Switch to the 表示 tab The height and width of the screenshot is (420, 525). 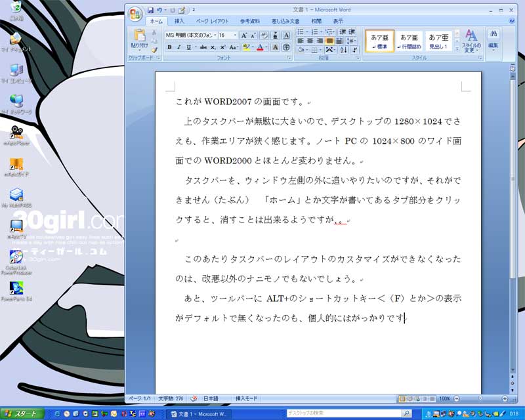[x=338, y=21]
